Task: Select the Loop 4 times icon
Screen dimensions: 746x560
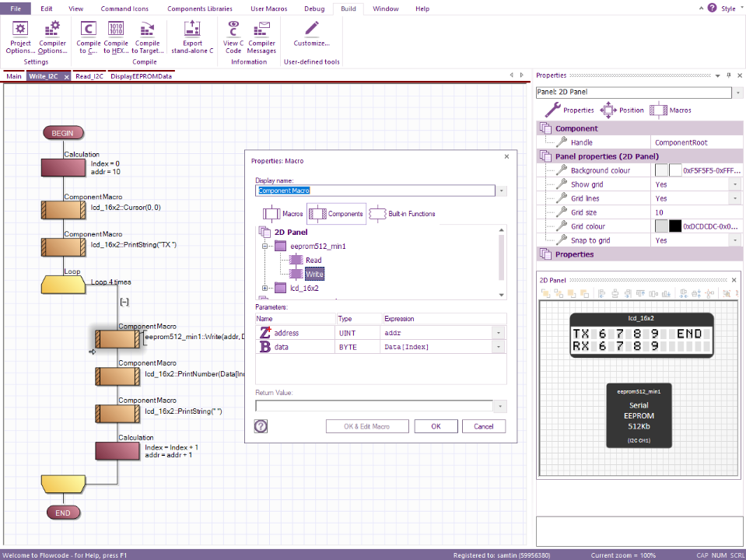Action: point(63,284)
